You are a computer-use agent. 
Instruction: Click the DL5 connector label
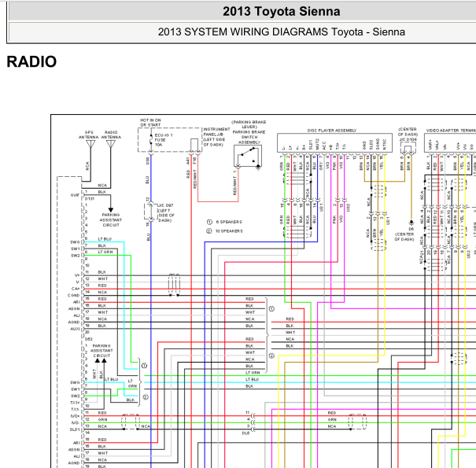(x=246, y=433)
